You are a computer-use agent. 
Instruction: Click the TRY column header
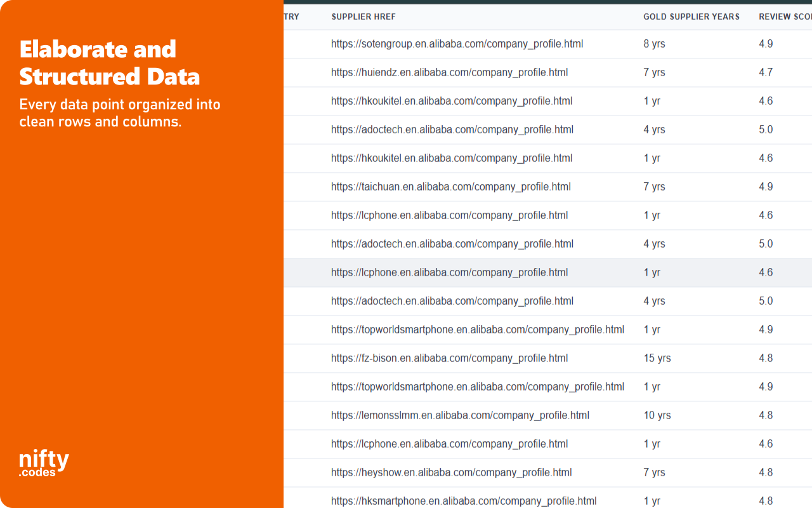(x=291, y=17)
